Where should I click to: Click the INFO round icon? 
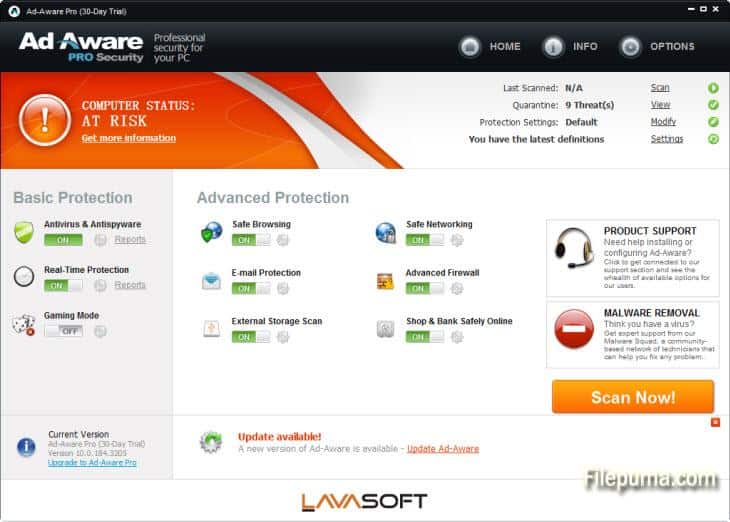click(x=553, y=47)
